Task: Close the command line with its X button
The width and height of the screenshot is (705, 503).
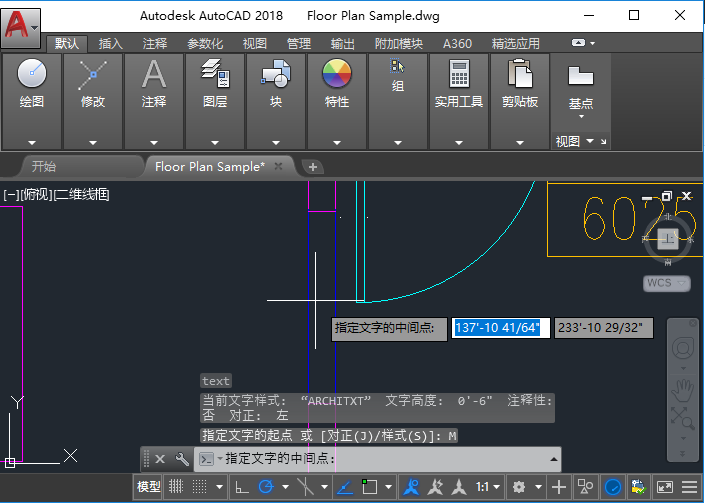Action: [160, 459]
